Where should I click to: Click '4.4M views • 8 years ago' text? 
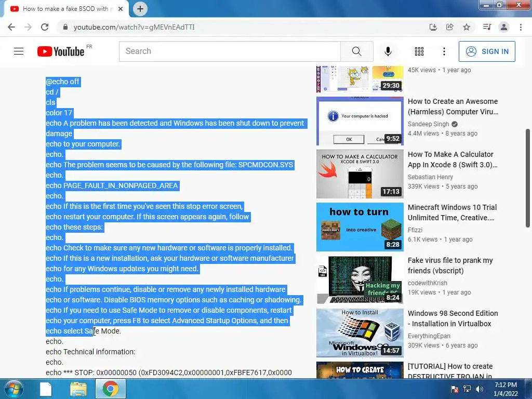pos(443,134)
